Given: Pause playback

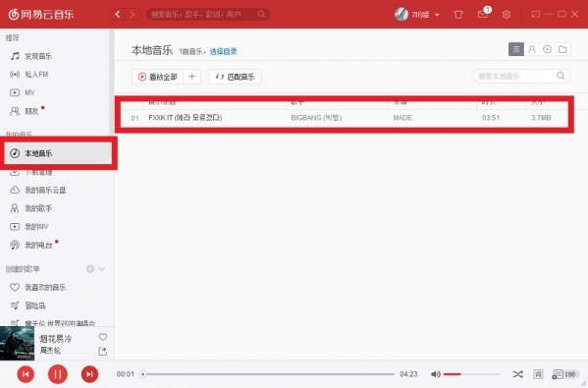Looking at the screenshot, I should (57, 374).
